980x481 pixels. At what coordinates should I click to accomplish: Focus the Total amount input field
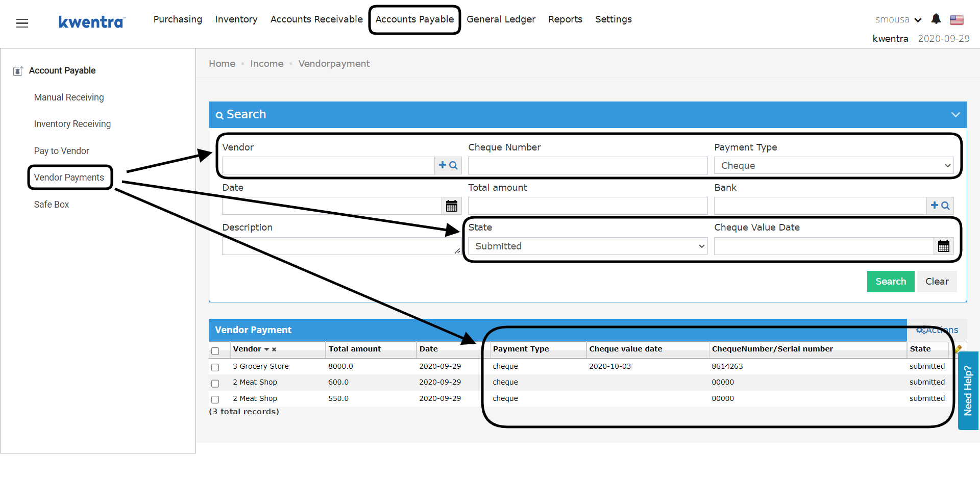[587, 206]
